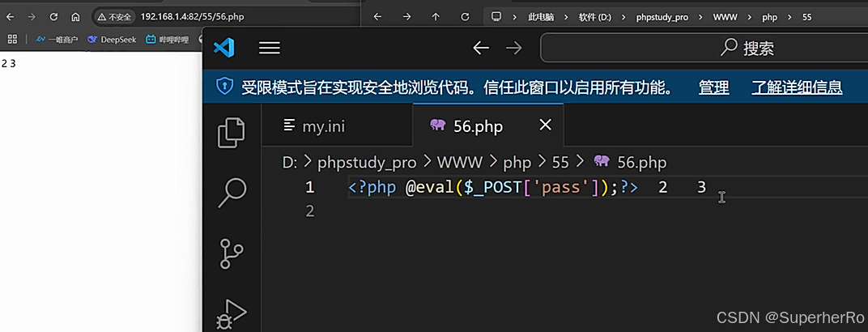The image size is (868, 332).
Task: Go back using VS Code navigation arrow
Action: tap(480, 49)
